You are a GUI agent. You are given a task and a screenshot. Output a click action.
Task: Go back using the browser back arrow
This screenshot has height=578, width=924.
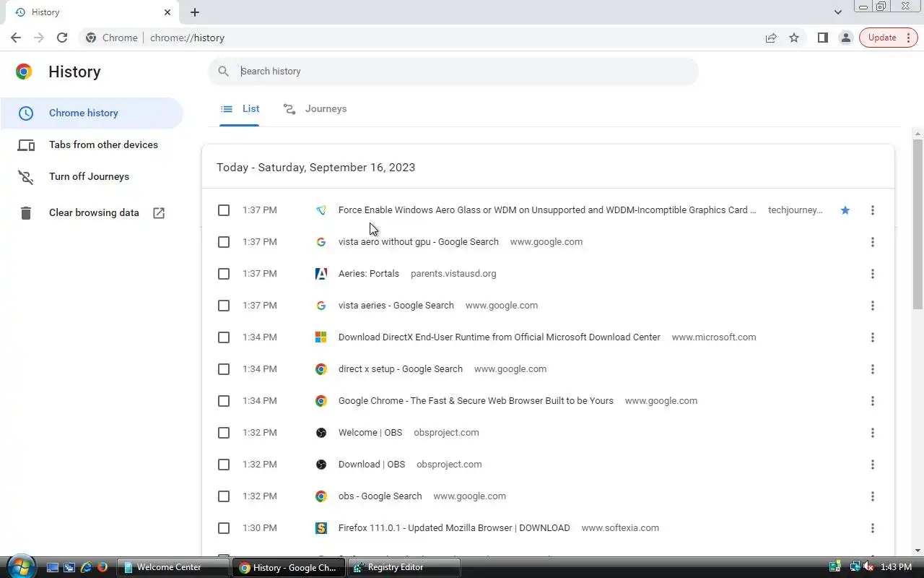coord(16,38)
